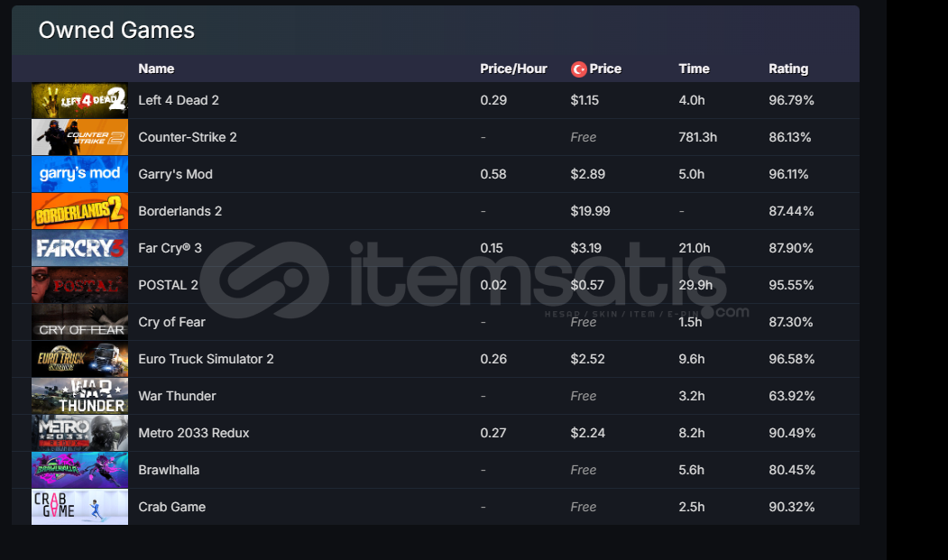Open the Metro 2033 Redux name link
The image size is (948, 560).
pyautogui.click(x=193, y=434)
